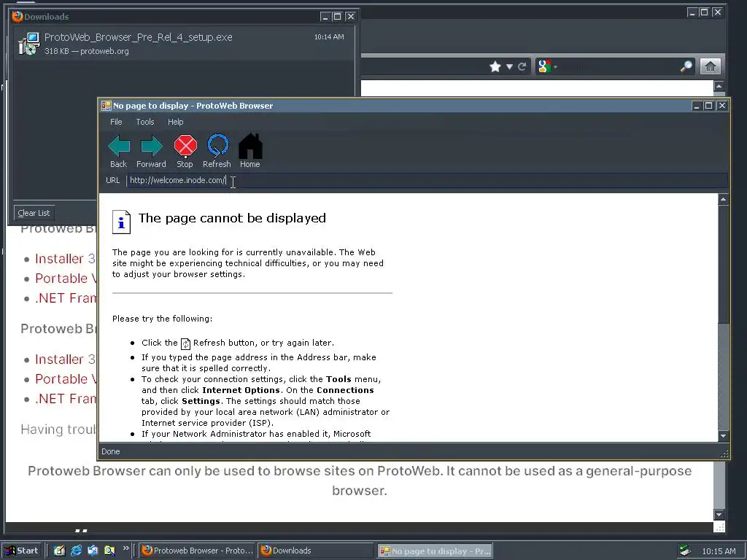Click the 10:15 AM taskbar clock

719,551
